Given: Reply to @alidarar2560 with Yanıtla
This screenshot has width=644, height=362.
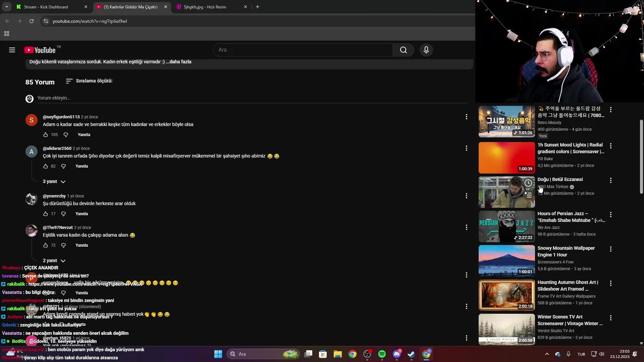Looking at the screenshot, I should coord(82,166).
